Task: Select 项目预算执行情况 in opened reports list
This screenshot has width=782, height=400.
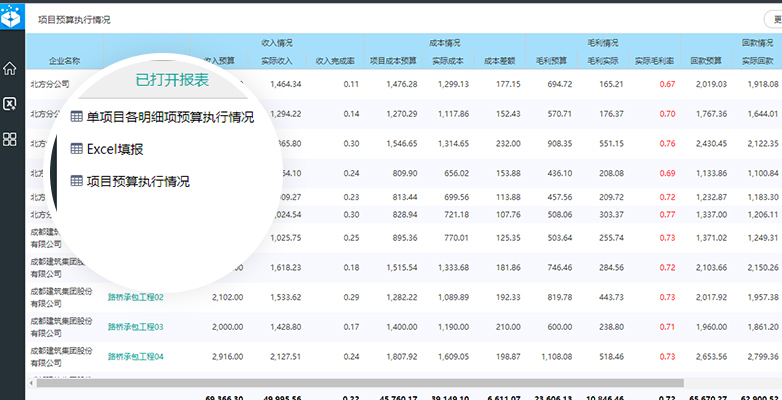Action: (x=138, y=181)
